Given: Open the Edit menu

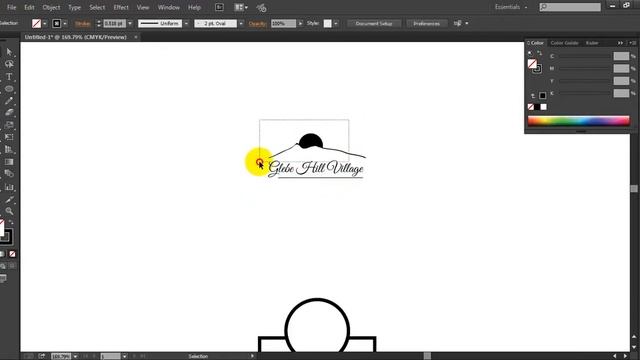Looking at the screenshot, I should pos(29,7).
